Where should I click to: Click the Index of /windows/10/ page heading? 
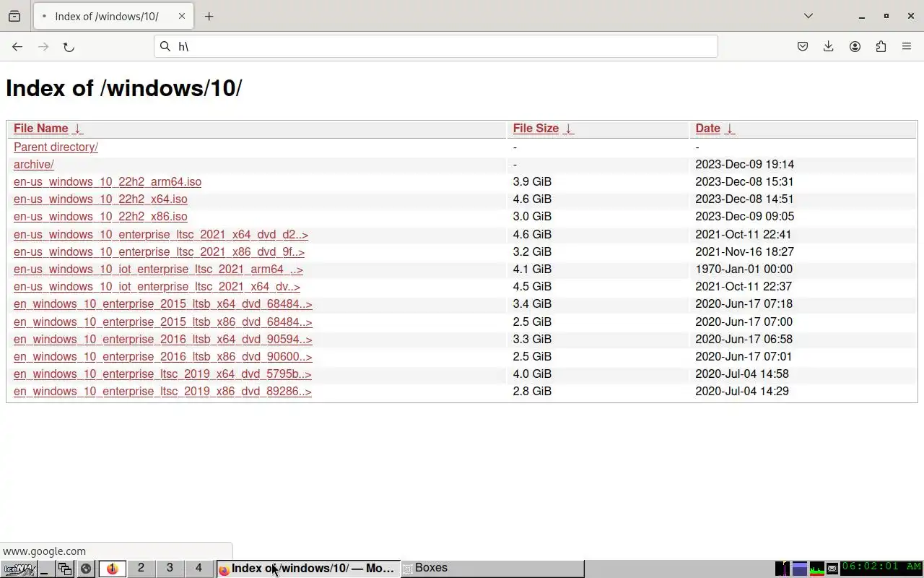[123, 88]
